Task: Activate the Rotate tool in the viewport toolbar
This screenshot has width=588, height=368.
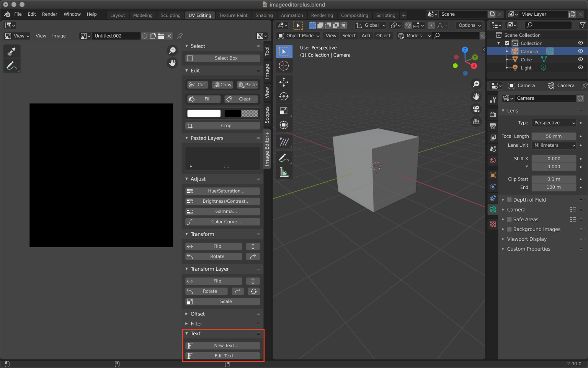Action: [284, 96]
